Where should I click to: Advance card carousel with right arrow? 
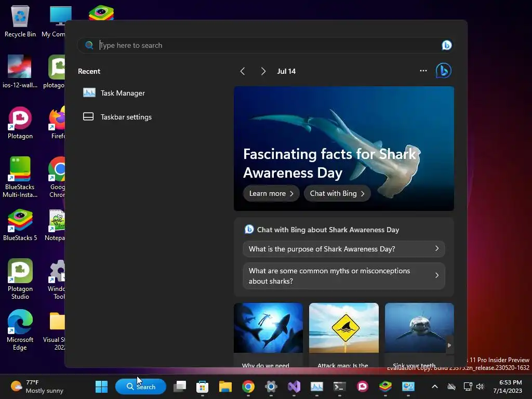click(449, 345)
